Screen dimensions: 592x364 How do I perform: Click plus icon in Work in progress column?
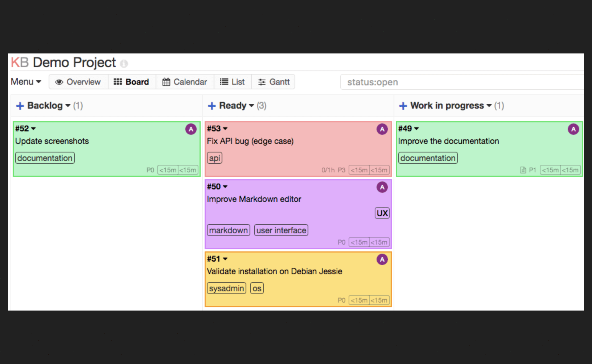pyautogui.click(x=403, y=106)
